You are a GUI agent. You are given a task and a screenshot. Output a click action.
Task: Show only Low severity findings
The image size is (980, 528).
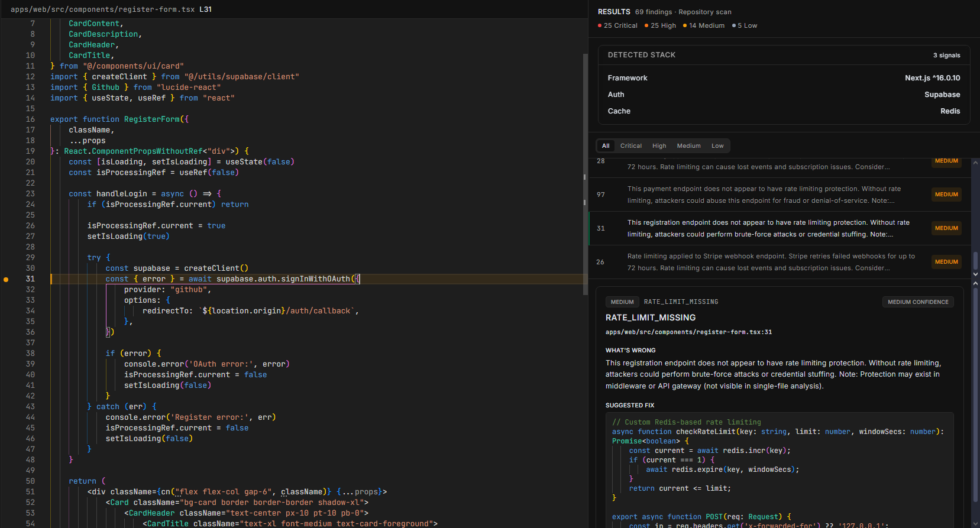click(717, 146)
